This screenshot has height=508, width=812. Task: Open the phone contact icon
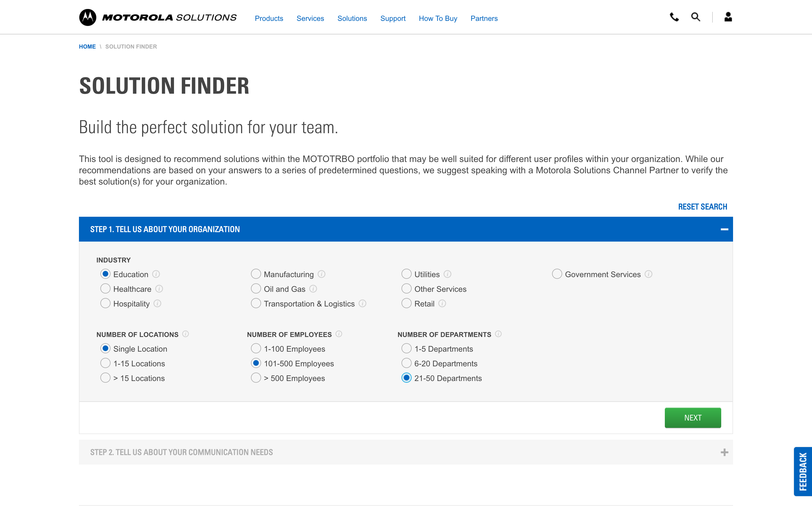point(674,17)
